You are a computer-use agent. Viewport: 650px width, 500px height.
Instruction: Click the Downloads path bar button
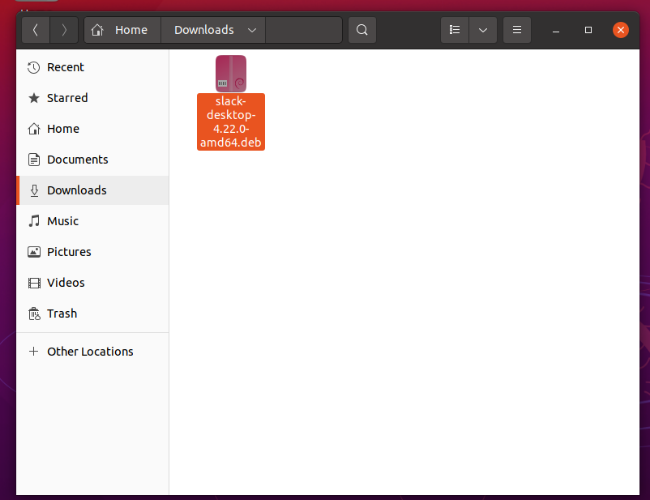[213, 30]
